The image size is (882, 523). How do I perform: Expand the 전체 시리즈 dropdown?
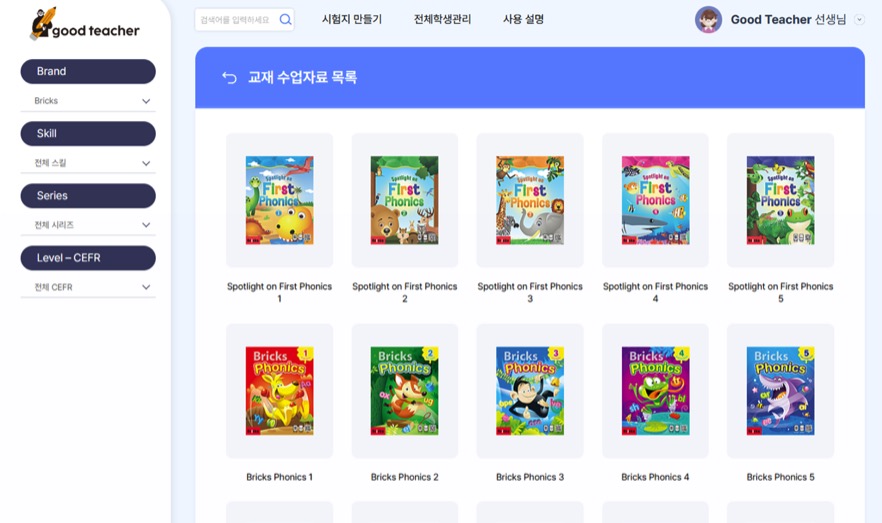point(88,225)
